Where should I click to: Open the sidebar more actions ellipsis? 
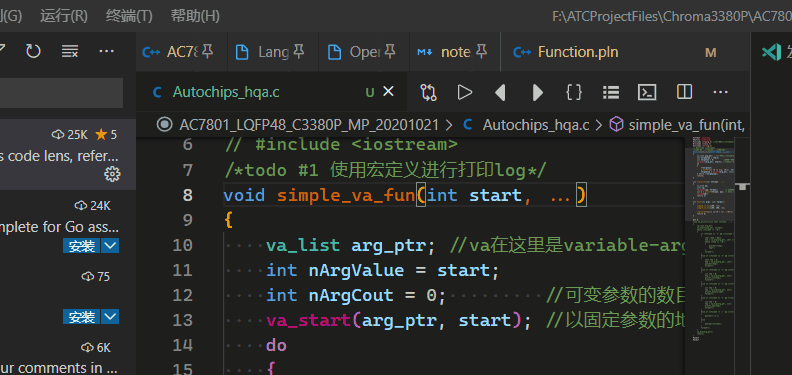tap(106, 51)
